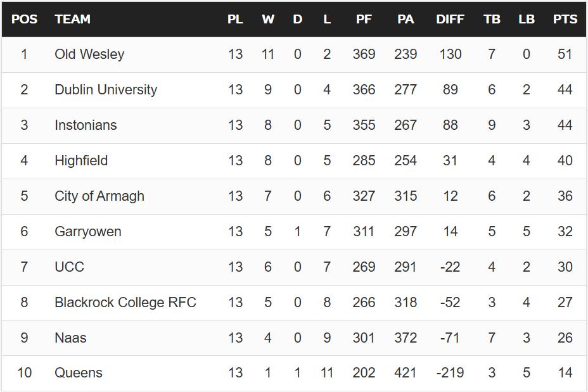Open City of Armagh team entry
This screenshot has width=588, height=392.
(99, 196)
